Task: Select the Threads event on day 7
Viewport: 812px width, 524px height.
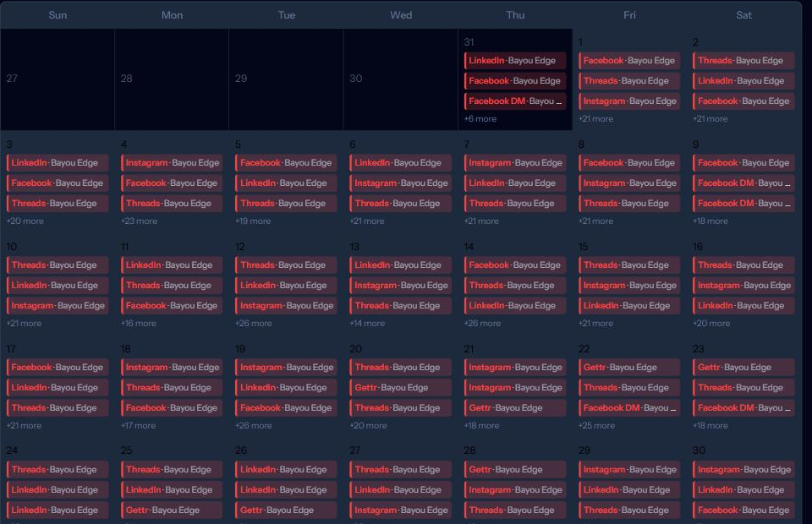Action: click(515, 204)
